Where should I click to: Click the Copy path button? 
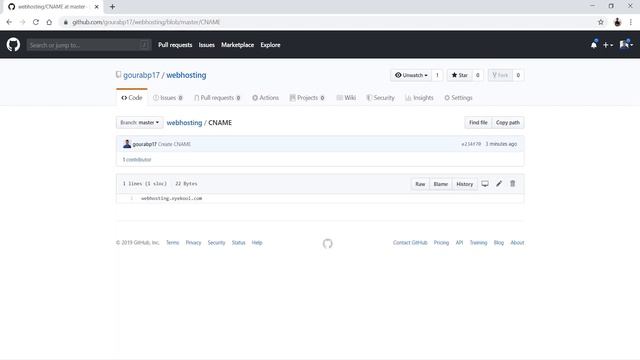coord(508,122)
